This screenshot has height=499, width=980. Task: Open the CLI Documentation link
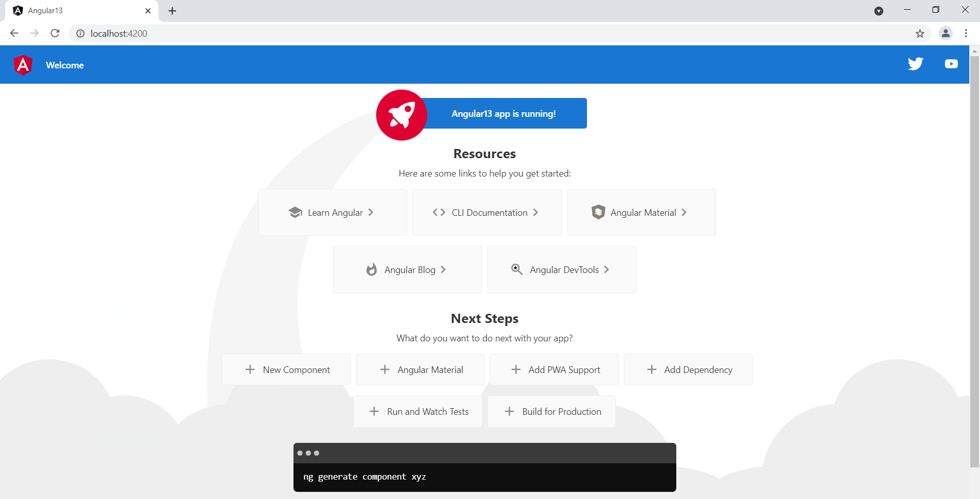click(x=487, y=212)
